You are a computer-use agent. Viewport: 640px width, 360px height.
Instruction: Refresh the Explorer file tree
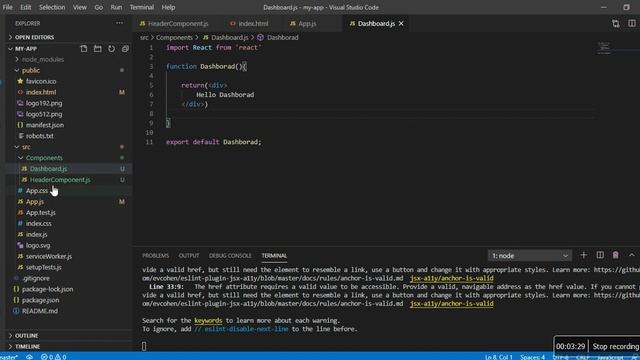pyautogui.click(x=111, y=49)
